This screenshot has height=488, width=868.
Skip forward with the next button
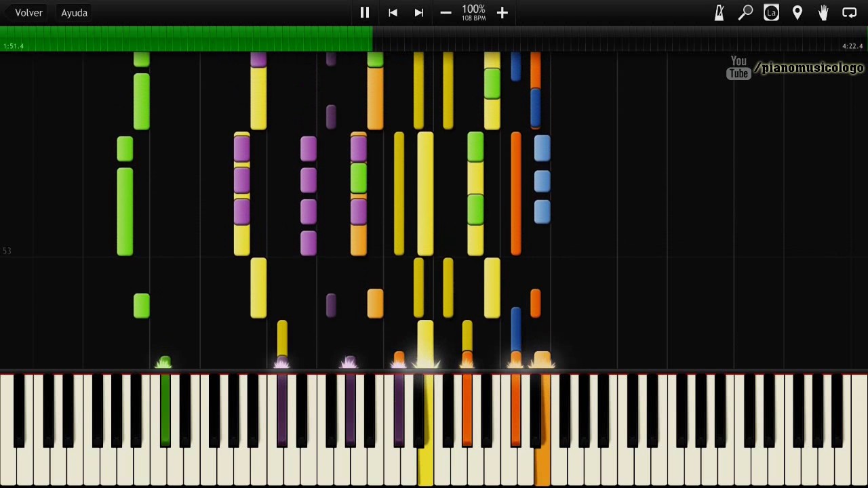pos(419,12)
